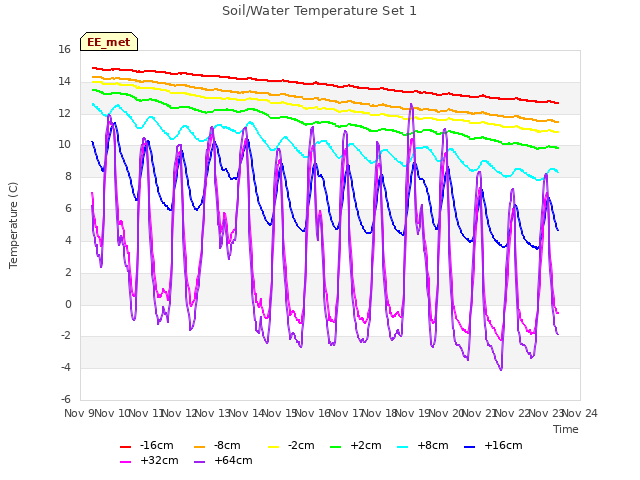Image resolution: width=640 pixels, height=480 pixels.
Task: Click the red -16cm legend swatch
Action: click(125, 447)
